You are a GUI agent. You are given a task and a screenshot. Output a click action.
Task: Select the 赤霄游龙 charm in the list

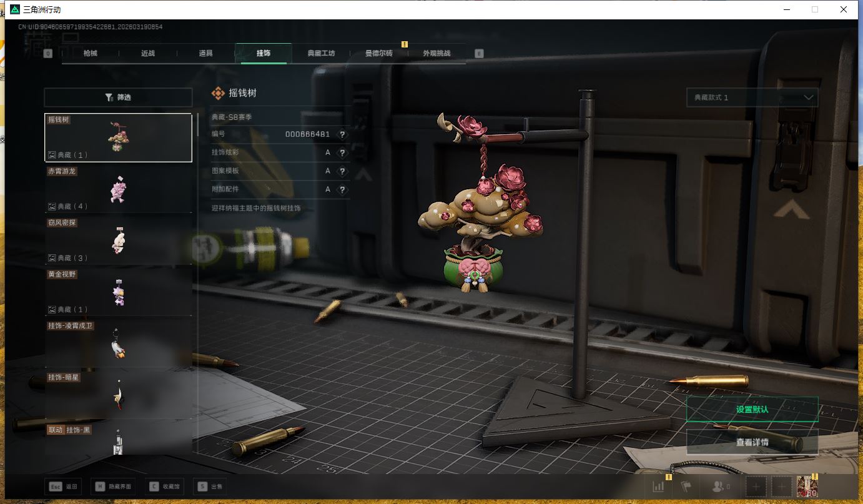coord(118,189)
